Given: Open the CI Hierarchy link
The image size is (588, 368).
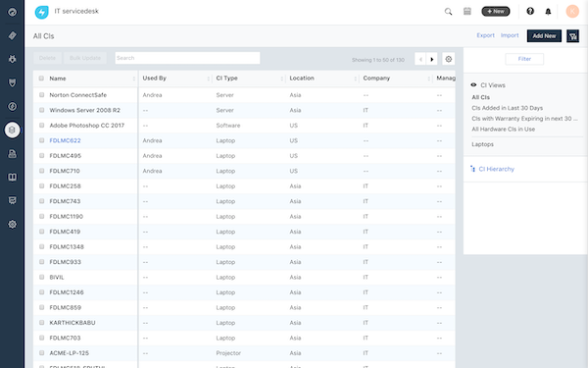Looking at the screenshot, I should click(497, 169).
